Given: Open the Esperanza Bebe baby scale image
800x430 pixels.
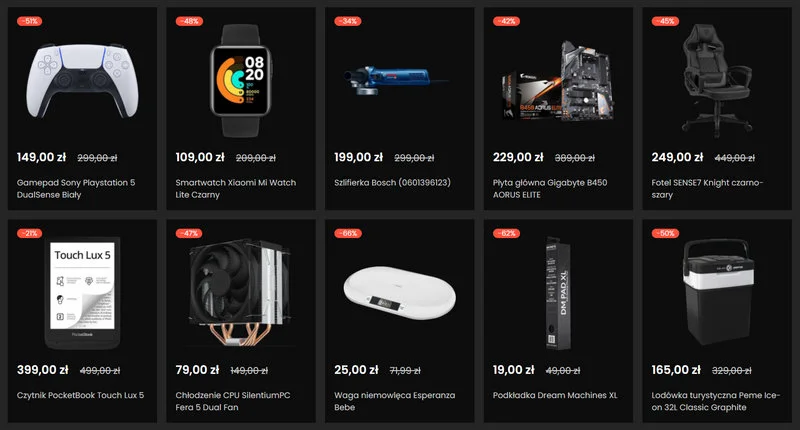Looking at the screenshot, I should point(399,293).
